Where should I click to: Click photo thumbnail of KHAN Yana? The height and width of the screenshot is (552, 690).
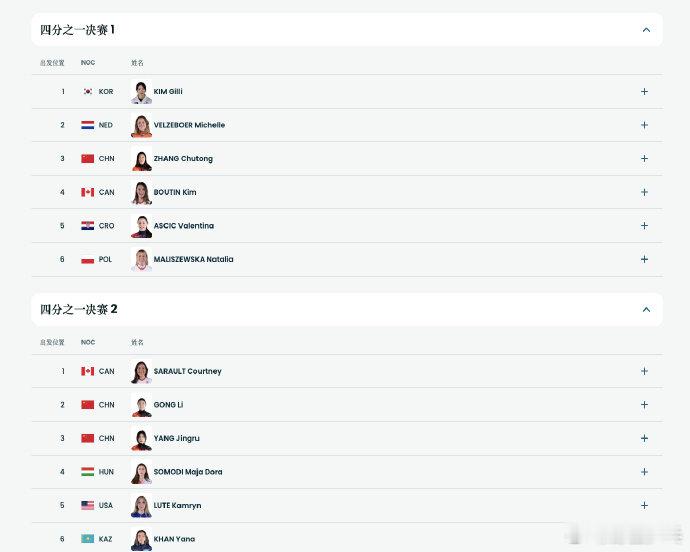[x=141, y=539]
